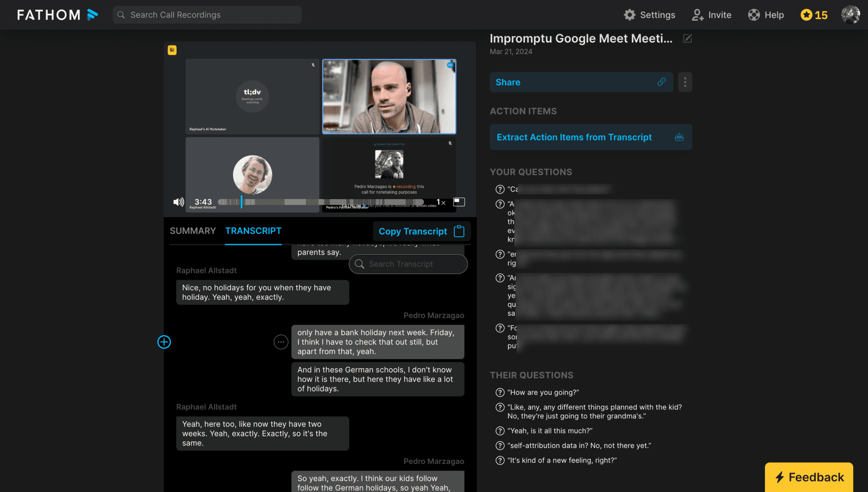Click the yellow highlight icon above video
The height and width of the screenshot is (492, 868).
[172, 50]
